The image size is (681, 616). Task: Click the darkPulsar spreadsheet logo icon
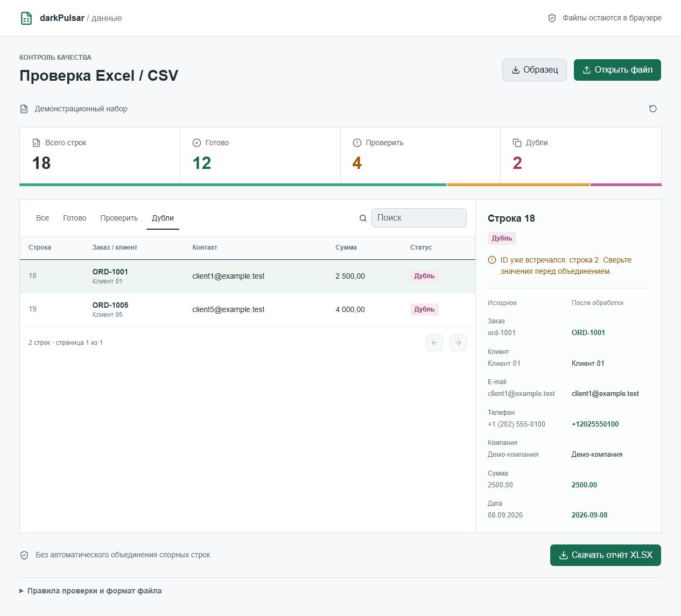26,18
